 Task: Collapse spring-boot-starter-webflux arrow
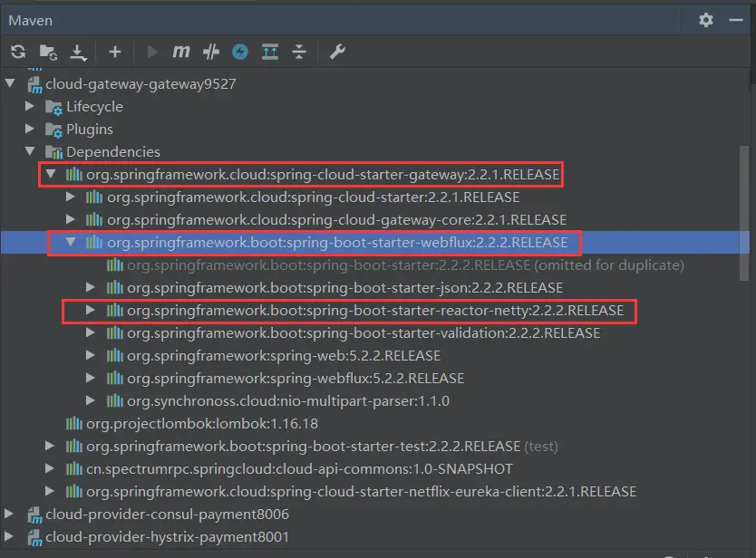coord(71,242)
